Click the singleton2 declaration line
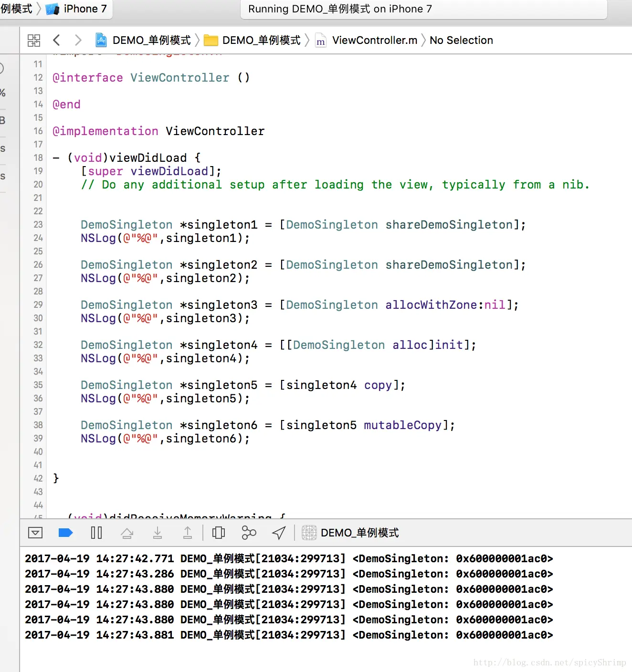Image resolution: width=632 pixels, height=672 pixels. [303, 264]
